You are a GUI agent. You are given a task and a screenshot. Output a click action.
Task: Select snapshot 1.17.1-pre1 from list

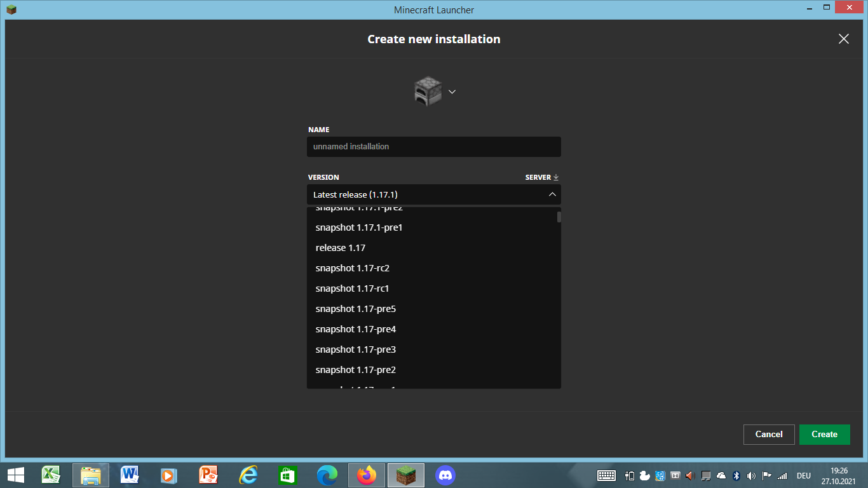359,227
